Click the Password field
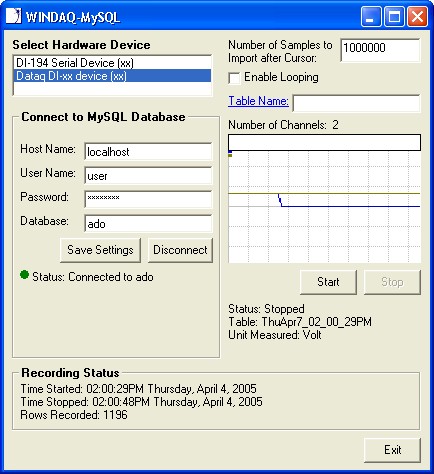 coord(148,200)
